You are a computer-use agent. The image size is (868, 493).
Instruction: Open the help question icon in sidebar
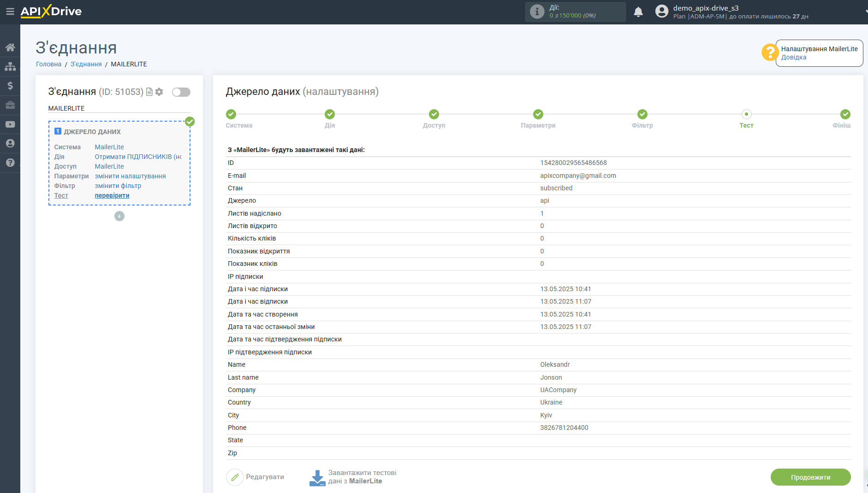[10, 163]
